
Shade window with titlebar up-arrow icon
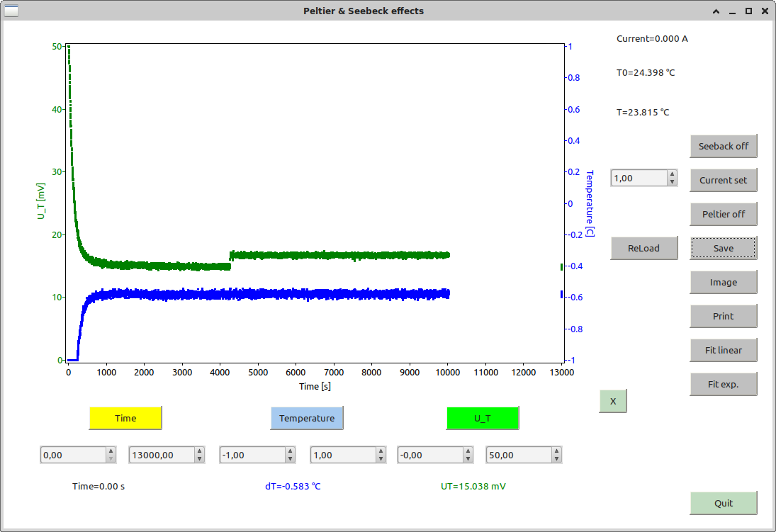pos(716,11)
